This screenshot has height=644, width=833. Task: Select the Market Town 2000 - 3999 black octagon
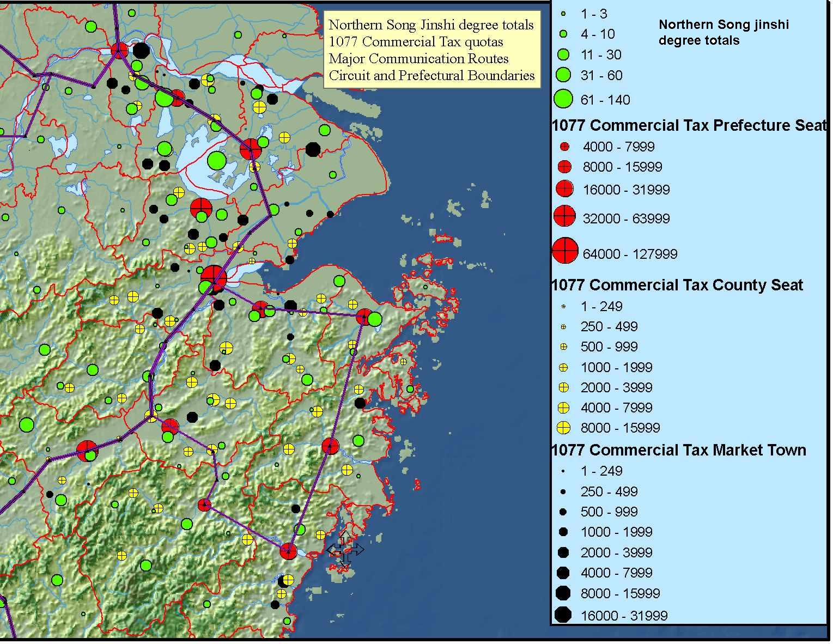pyautogui.click(x=563, y=552)
